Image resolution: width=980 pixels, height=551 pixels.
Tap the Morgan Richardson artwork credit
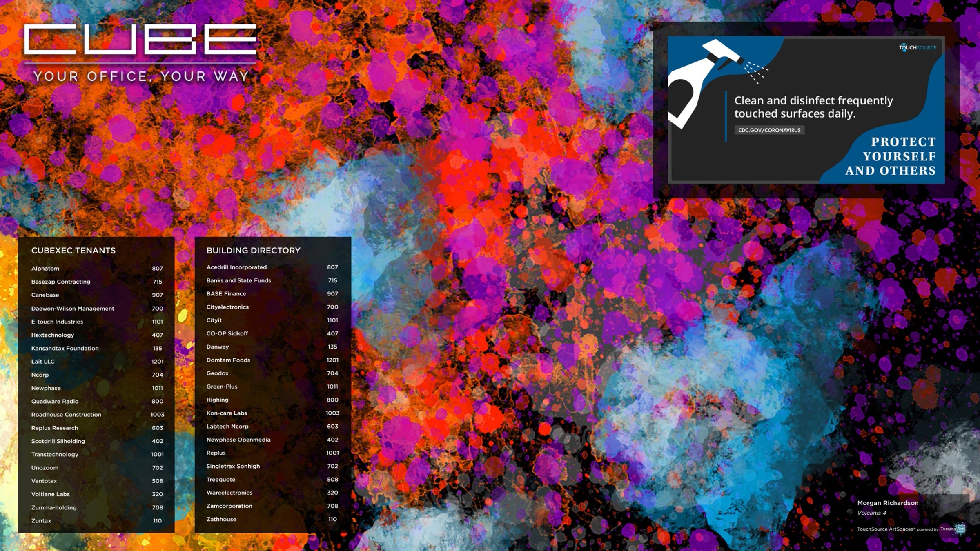(x=887, y=503)
